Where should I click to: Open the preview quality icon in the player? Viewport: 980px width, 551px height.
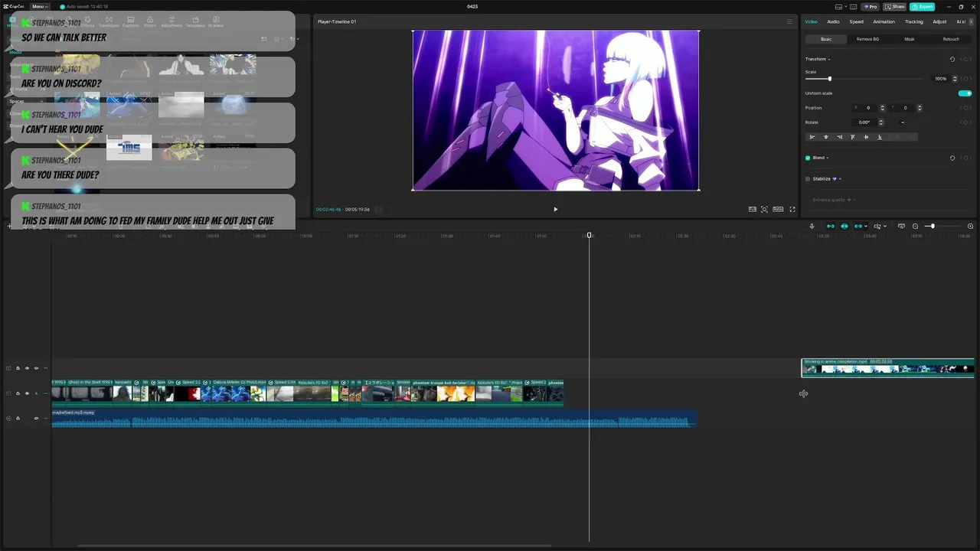(753, 209)
